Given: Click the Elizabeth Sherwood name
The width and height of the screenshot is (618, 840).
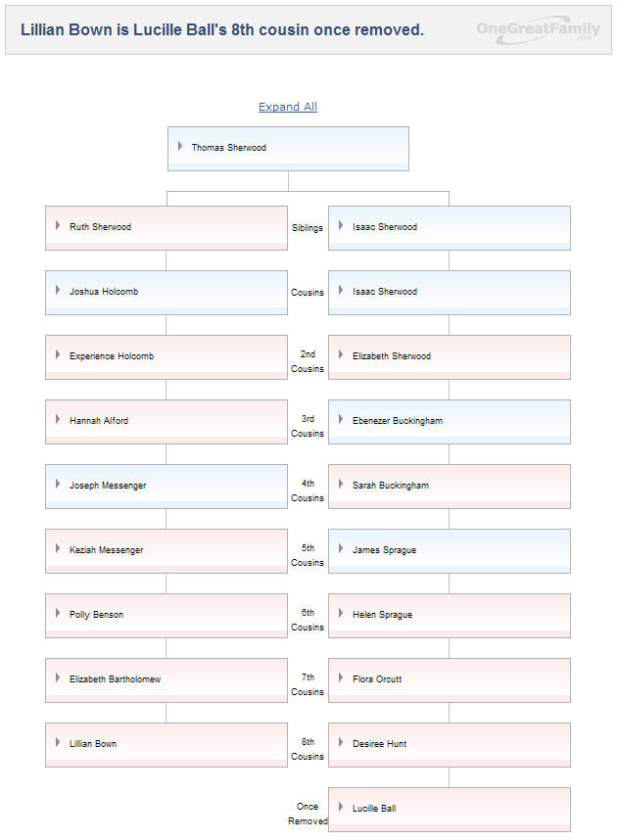Looking at the screenshot, I should click(391, 356).
